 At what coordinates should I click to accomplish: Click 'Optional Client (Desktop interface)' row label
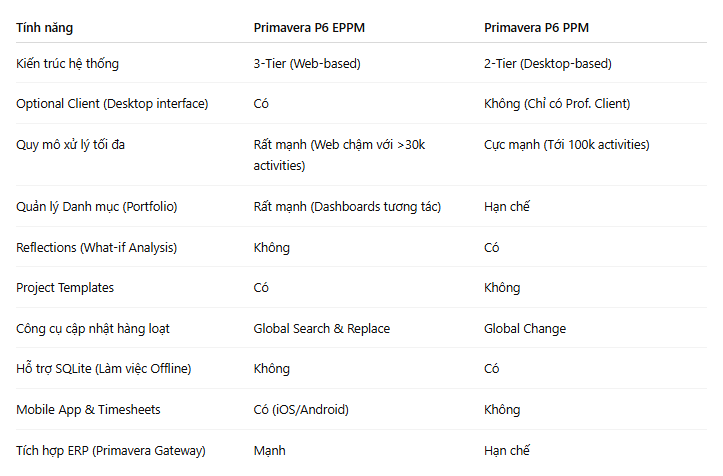(112, 103)
